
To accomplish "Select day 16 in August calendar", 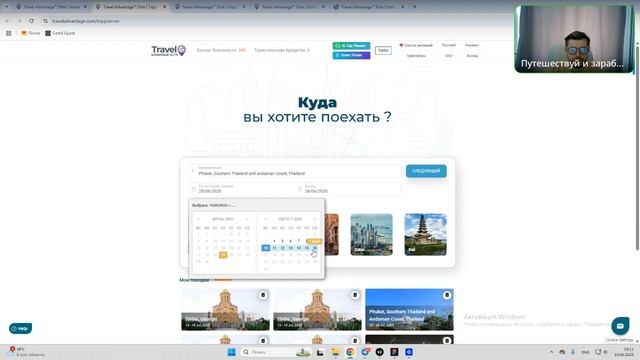I will [x=315, y=248].
